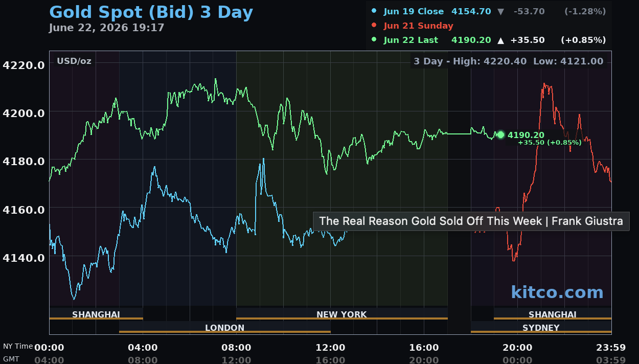Click the 12:00 NY time axis label

click(x=330, y=348)
